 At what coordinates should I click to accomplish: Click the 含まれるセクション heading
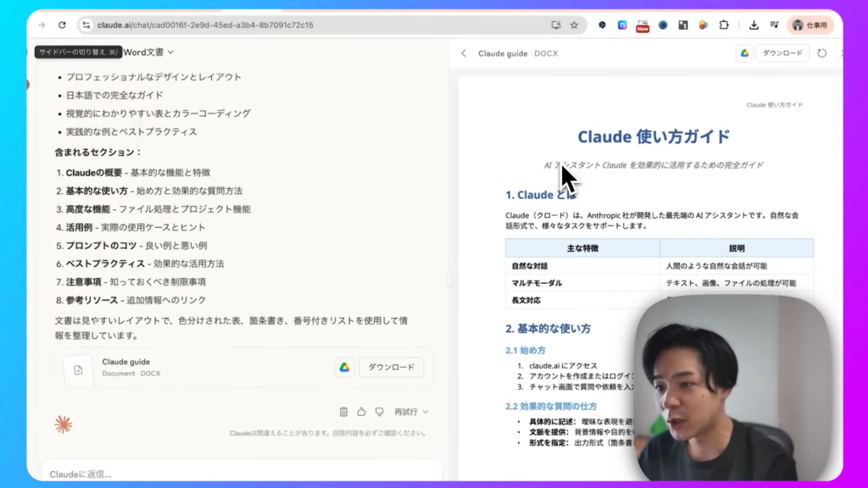tap(98, 152)
